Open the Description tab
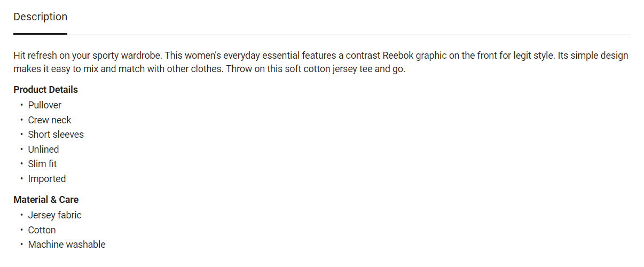The width and height of the screenshot is (644, 267). tap(41, 17)
